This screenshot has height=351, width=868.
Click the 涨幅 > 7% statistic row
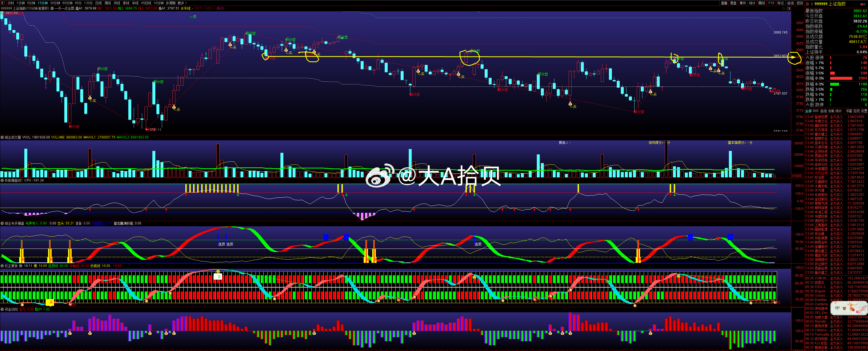coord(836,63)
